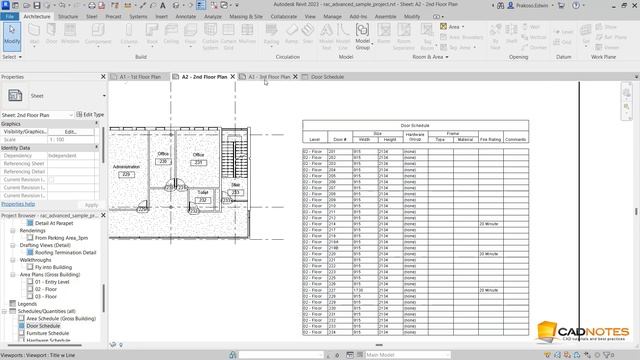Click the Edit Type button

click(x=90, y=115)
